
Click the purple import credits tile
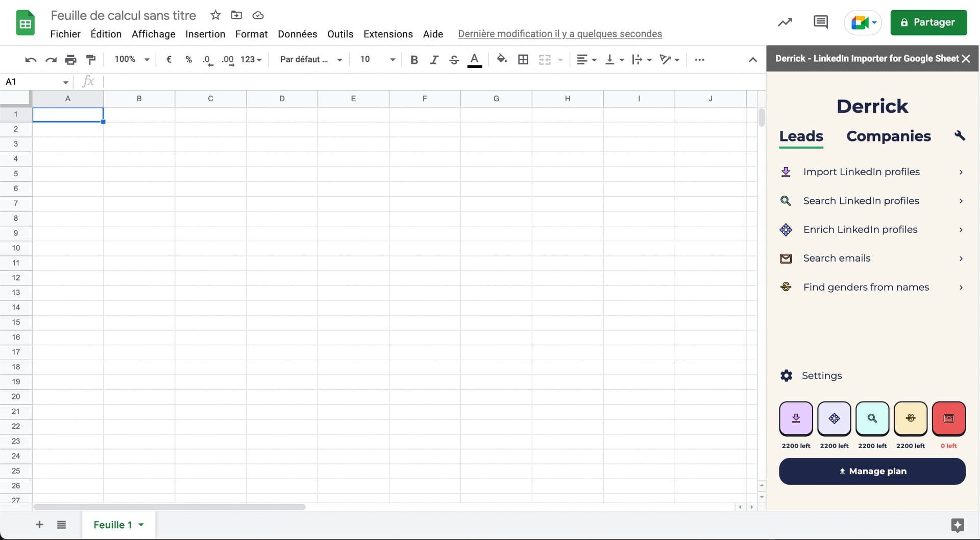(796, 419)
